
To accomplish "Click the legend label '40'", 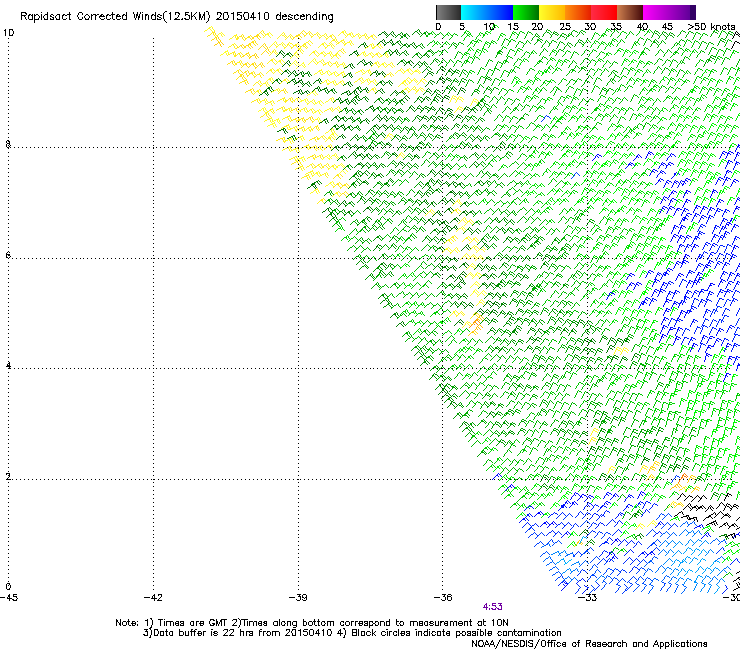I will pos(642,27).
